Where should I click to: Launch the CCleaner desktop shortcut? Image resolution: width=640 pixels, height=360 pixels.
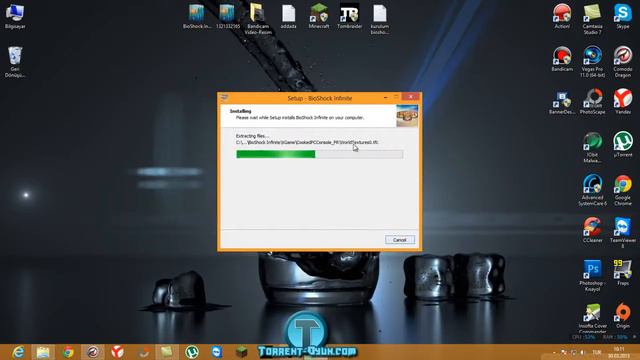click(592, 230)
